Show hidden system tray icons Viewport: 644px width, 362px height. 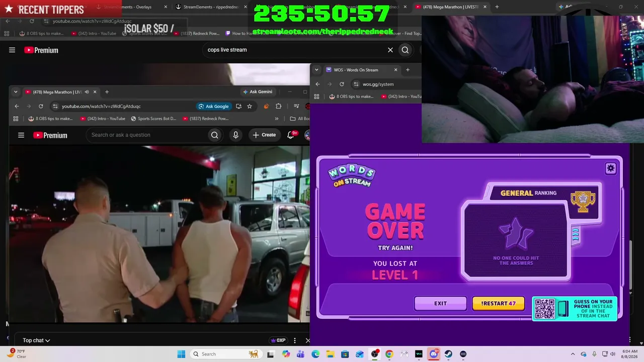(573, 354)
